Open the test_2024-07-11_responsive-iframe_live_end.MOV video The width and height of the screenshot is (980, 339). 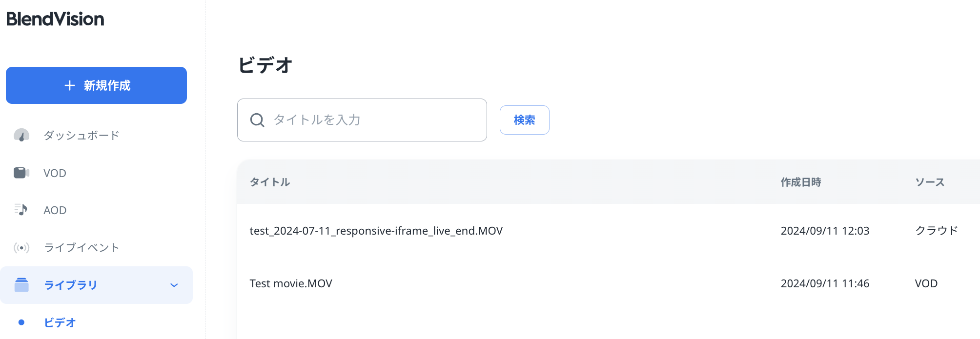click(x=376, y=231)
